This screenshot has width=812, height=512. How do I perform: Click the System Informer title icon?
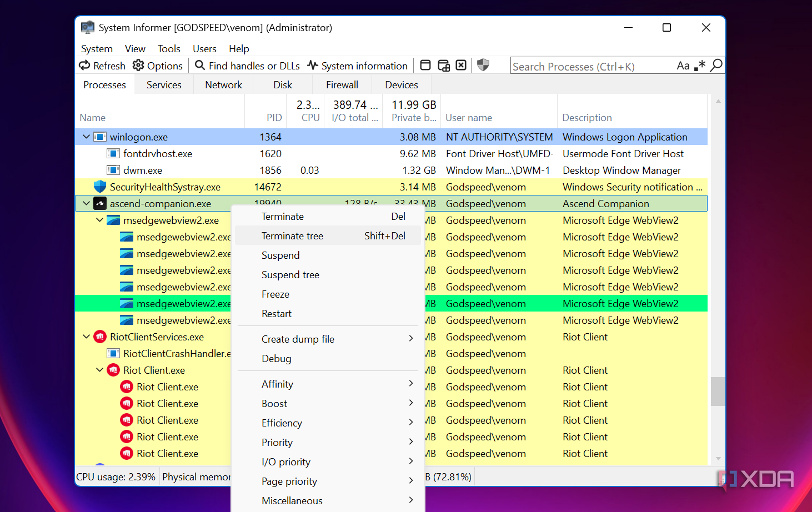click(88, 27)
